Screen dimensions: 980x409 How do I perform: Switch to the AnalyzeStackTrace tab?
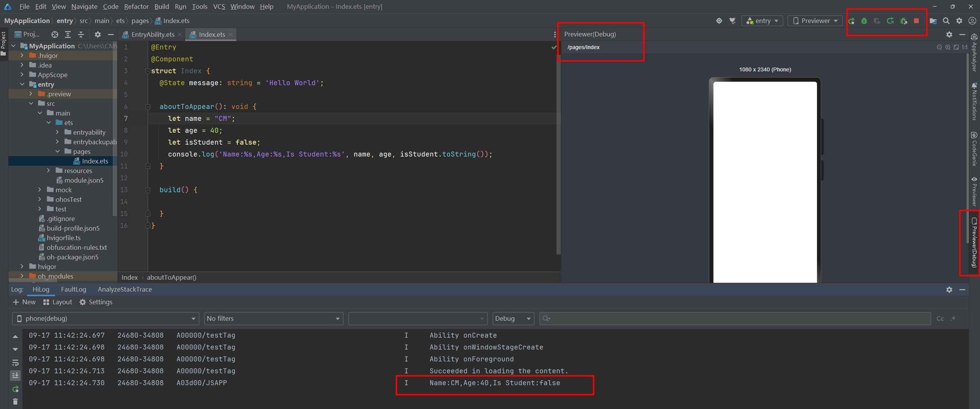tap(125, 290)
